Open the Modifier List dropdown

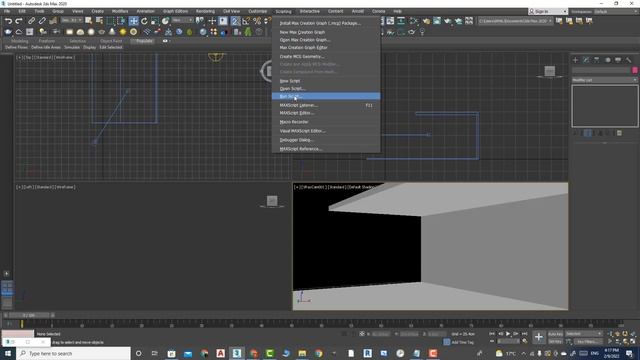[x=604, y=80]
